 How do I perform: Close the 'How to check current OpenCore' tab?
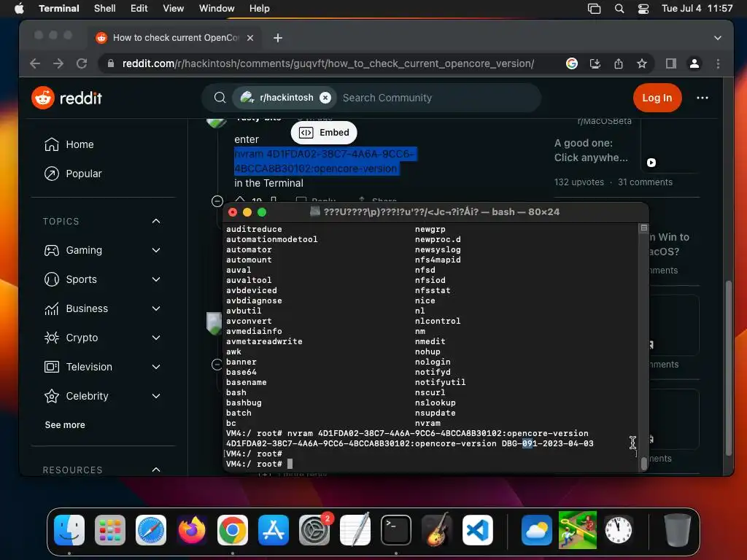tap(250, 38)
